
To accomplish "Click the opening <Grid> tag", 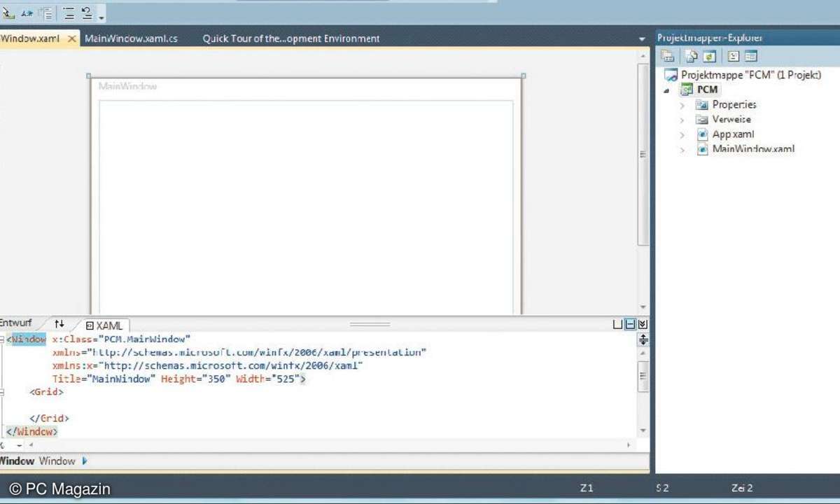I will coord(47,393).
